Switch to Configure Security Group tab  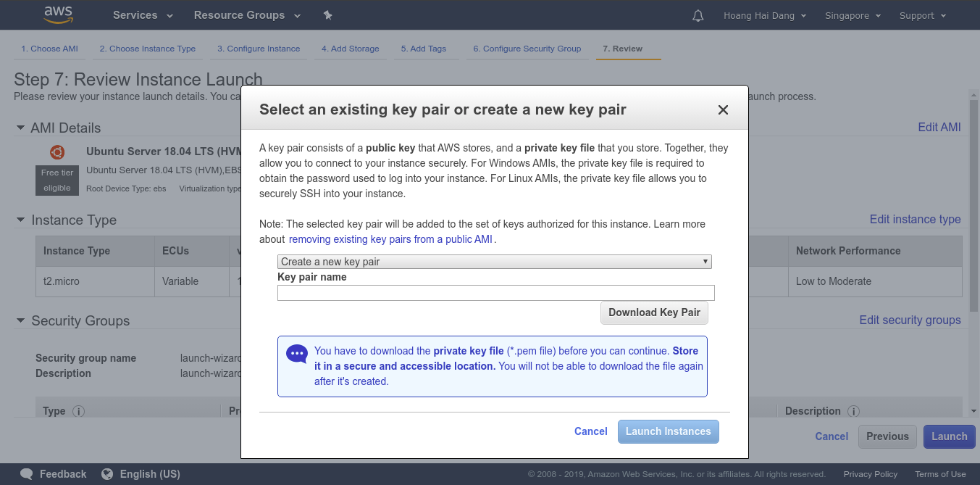click(527, 49)
